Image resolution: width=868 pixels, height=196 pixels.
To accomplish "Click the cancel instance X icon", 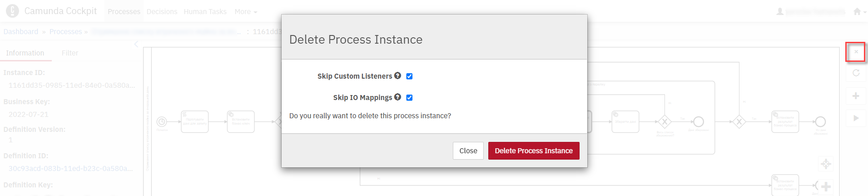I will coord(856,52).
